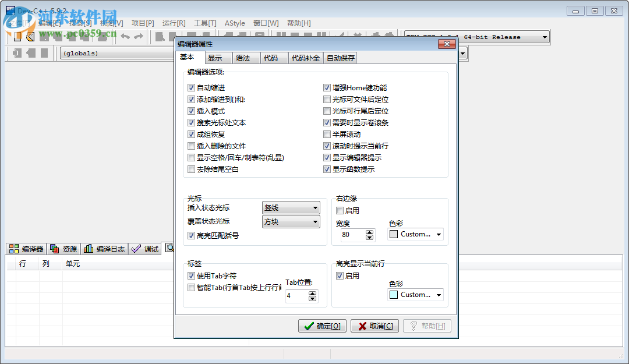Show the 编译日志 (Compile Log) panel

pyautogui.click(x=104, y=248)
